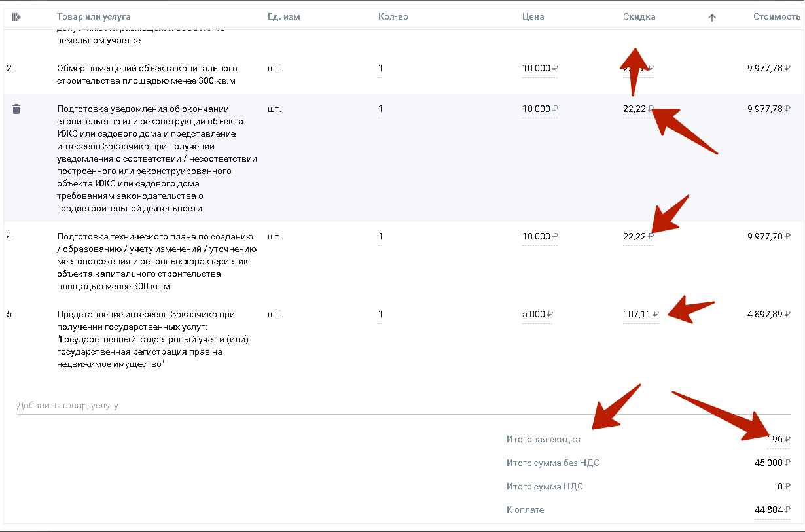805x532 pixels.
Task: Sort by the Скидка column header
Action: point(639,17)
